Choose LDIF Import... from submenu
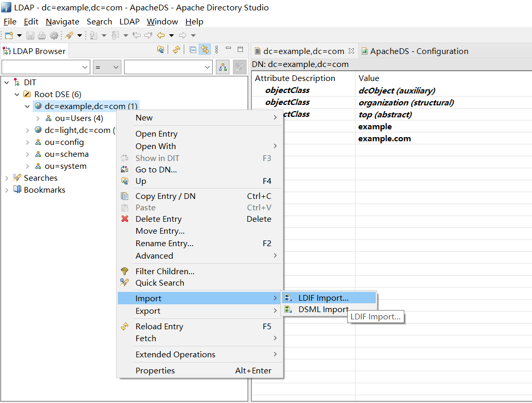 pyautogui.click(x=323, y=298)
